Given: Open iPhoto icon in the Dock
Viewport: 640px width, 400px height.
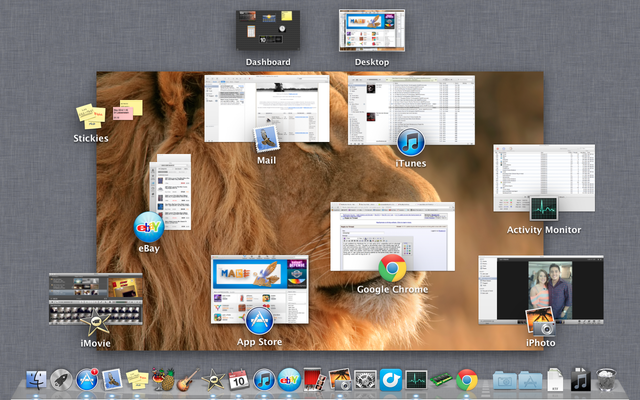Looking at the screenshot, I should pyautogui.click(x=340, y=380).
